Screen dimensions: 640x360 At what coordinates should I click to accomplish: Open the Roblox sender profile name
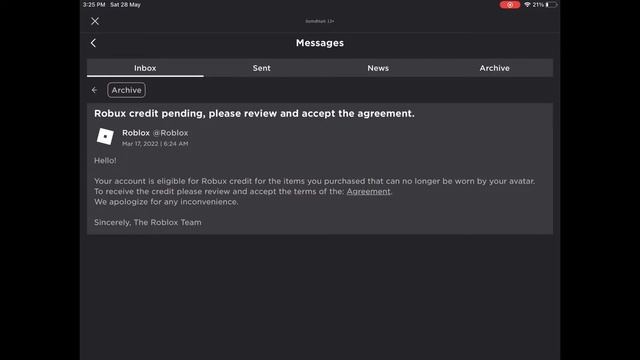(136, 133)
